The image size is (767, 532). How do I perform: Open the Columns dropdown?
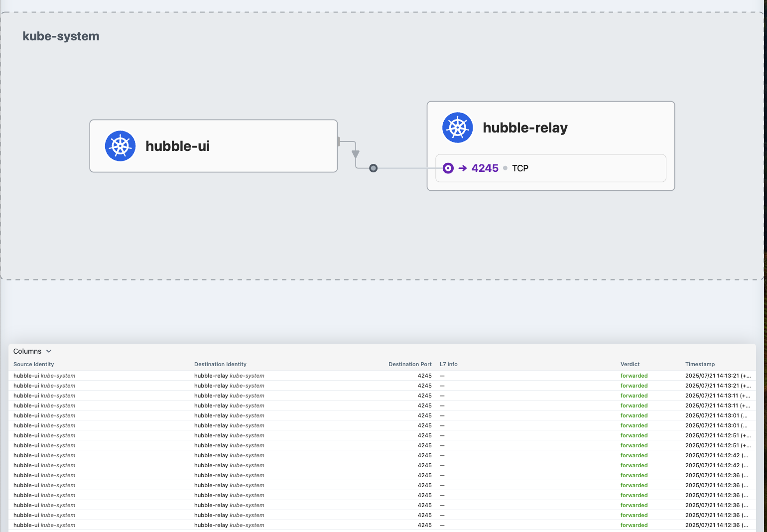(32, 351)
